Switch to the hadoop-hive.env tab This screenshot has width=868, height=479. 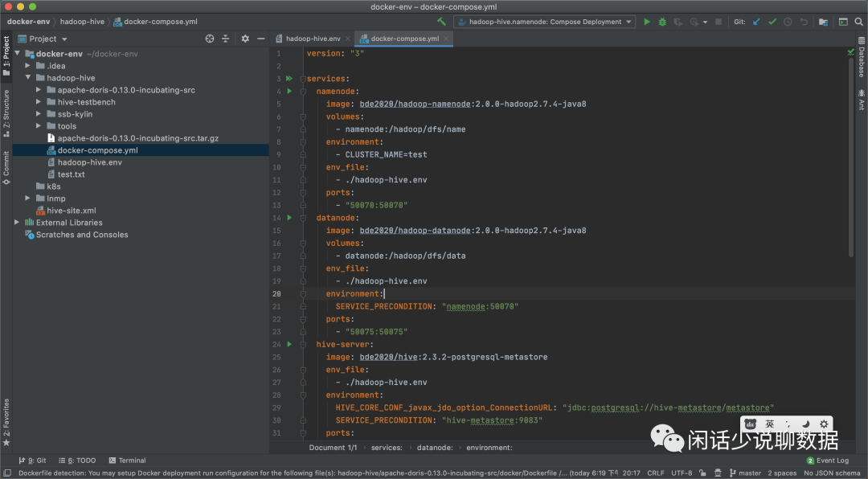(x=313, y=39)
